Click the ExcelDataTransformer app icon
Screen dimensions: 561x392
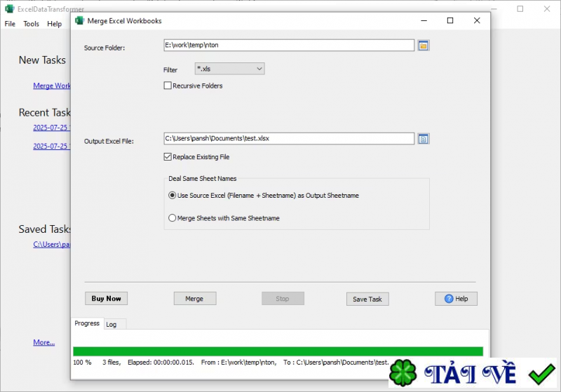tap(10, 8)
